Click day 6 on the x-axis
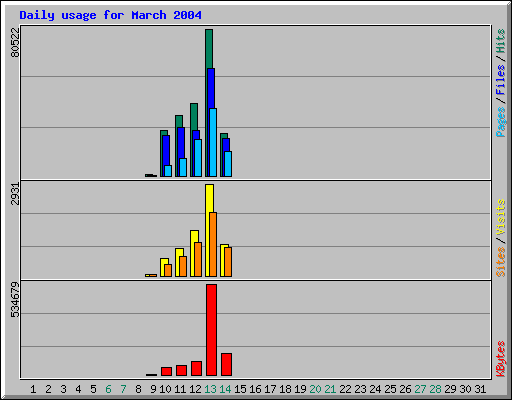The image size is (512, 400). 108,389
